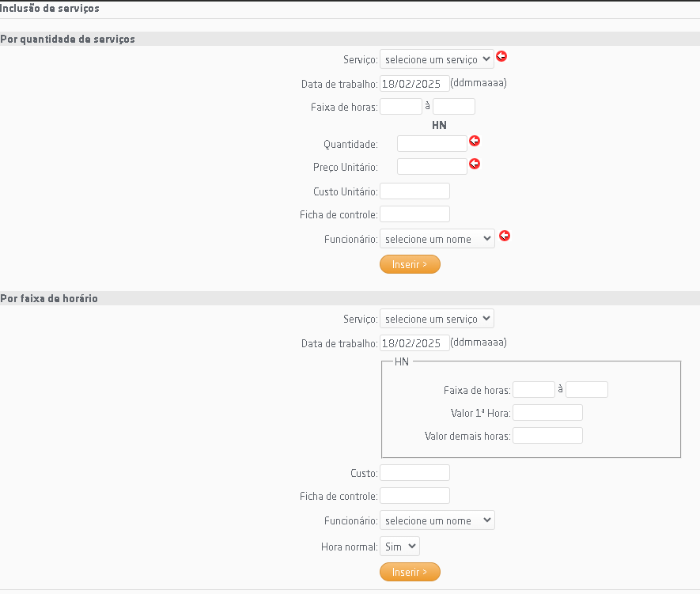Open Funcionário dropdown in faixa de horário section
Image resolution: width=700 pixels, height=594 pixels.
coord(437,520)
